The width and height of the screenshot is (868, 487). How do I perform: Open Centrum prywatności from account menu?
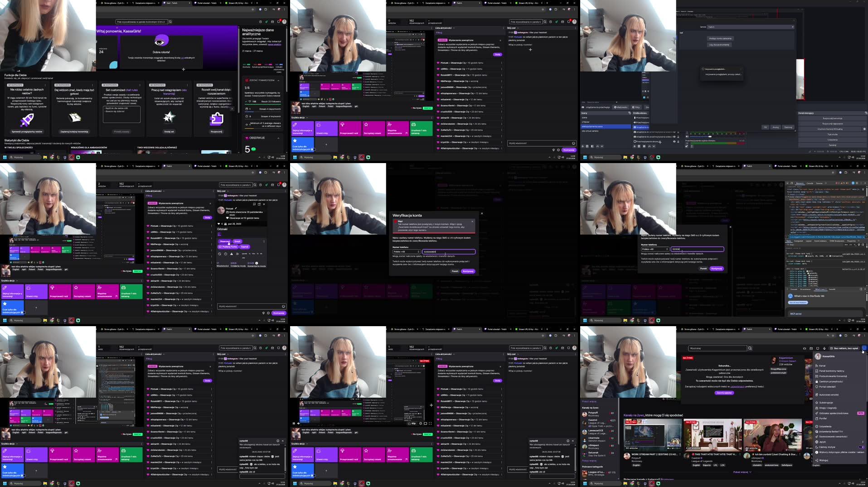point(840,381)
